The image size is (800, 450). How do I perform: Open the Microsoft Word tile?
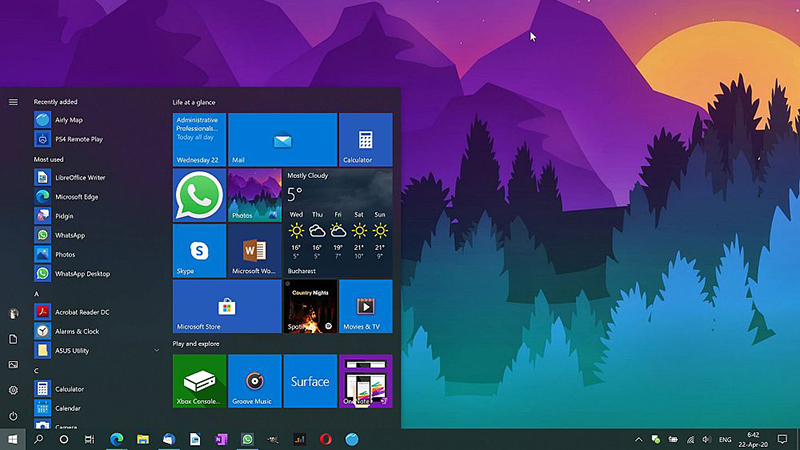(x=255, y=251)
